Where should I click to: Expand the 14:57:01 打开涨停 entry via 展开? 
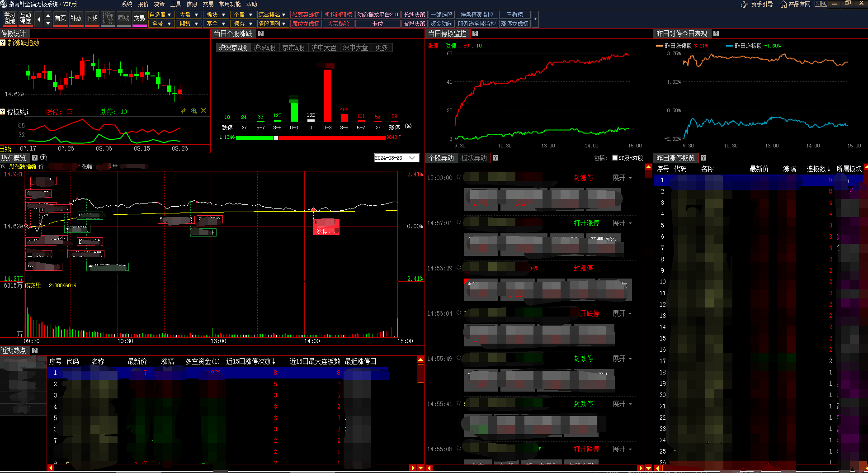tap(622, 223)
